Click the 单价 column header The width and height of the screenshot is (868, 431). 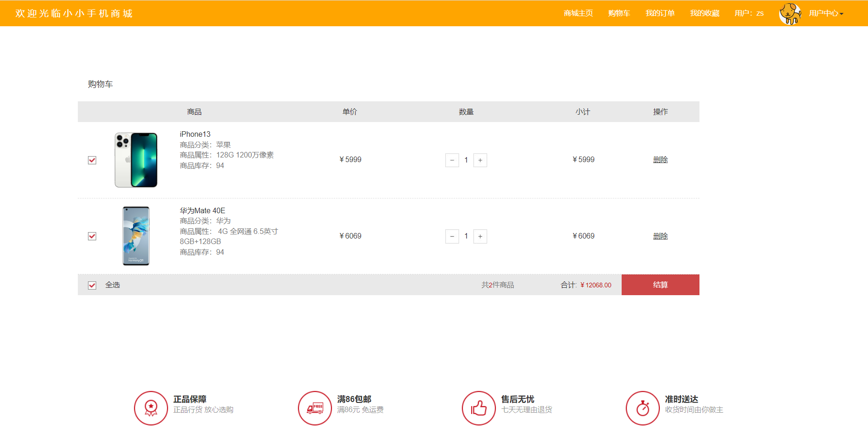pyautogui.click(x=350, y=112)
